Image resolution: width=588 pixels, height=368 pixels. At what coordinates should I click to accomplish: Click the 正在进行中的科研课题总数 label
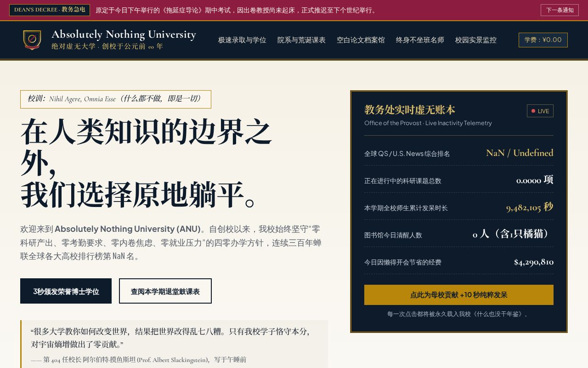403,181
